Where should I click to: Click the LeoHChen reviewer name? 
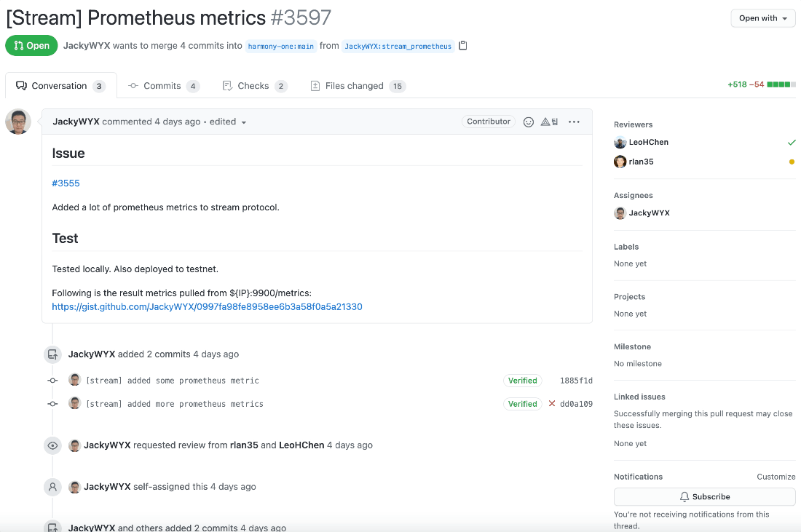(x=649, y=142)
